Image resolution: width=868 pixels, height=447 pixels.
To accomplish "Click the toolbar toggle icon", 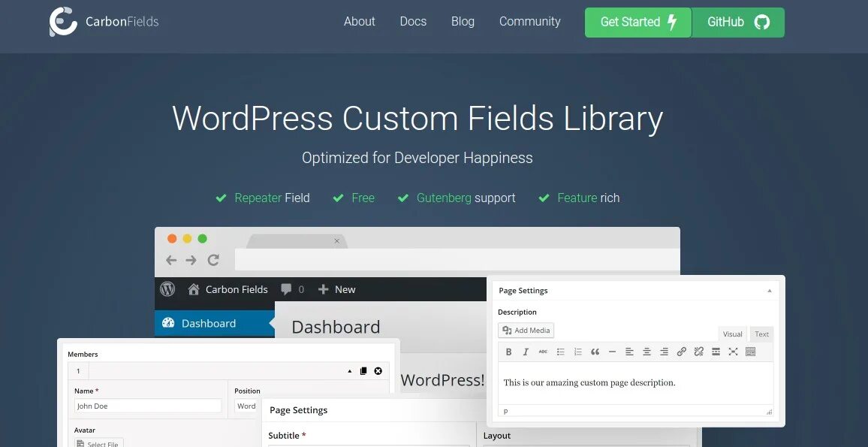I will [751, 352].
